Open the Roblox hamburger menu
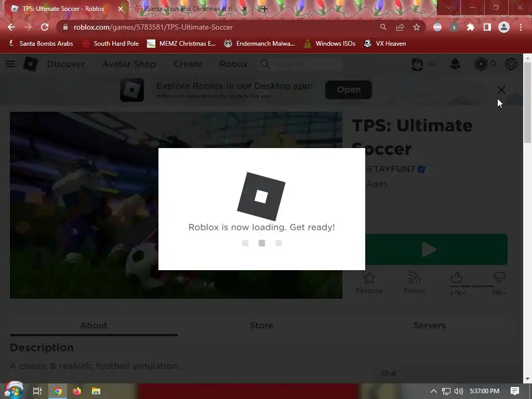 10,64
